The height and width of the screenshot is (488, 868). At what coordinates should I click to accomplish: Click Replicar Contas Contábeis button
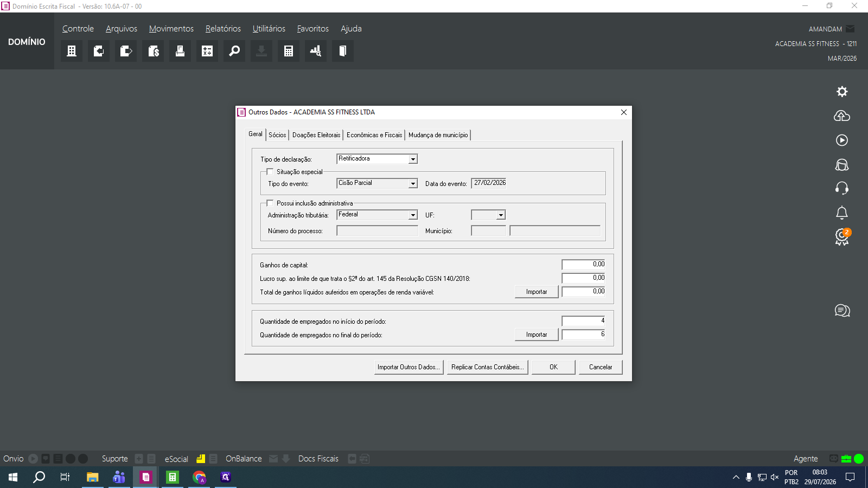click(487, 367)
